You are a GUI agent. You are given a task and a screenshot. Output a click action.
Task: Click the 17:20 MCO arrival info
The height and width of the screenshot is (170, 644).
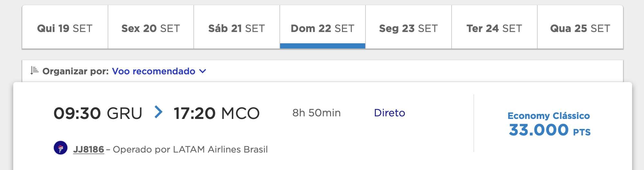217,113
